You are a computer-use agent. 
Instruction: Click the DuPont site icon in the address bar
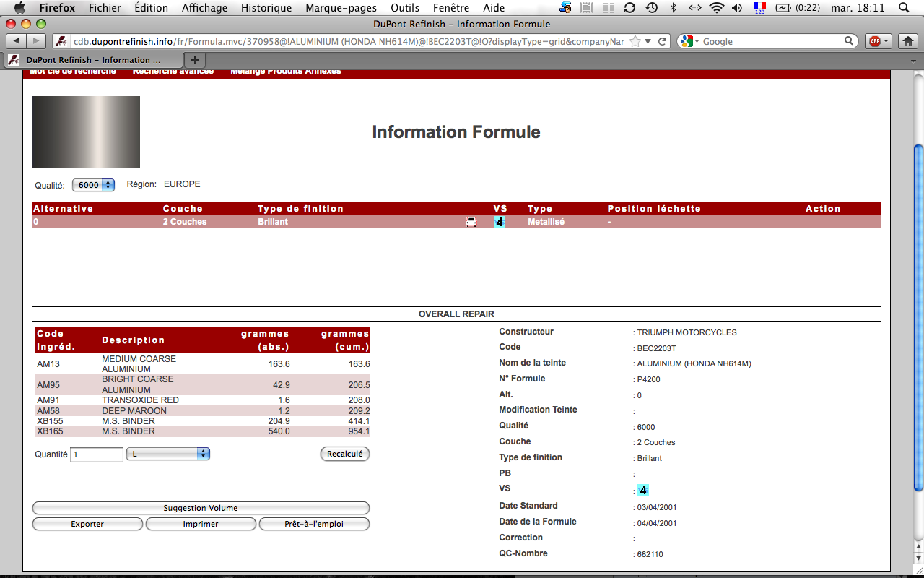click(x=62, y=41)
